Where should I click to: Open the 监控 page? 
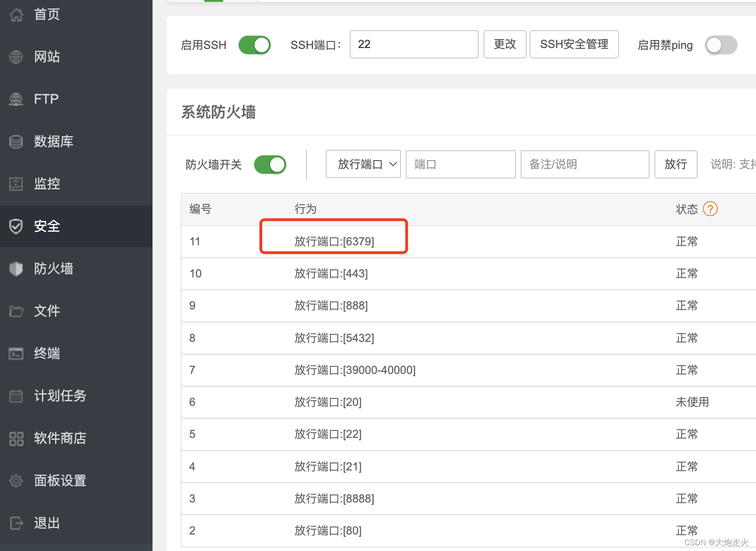pyautogui.click(x=47, y=184)
